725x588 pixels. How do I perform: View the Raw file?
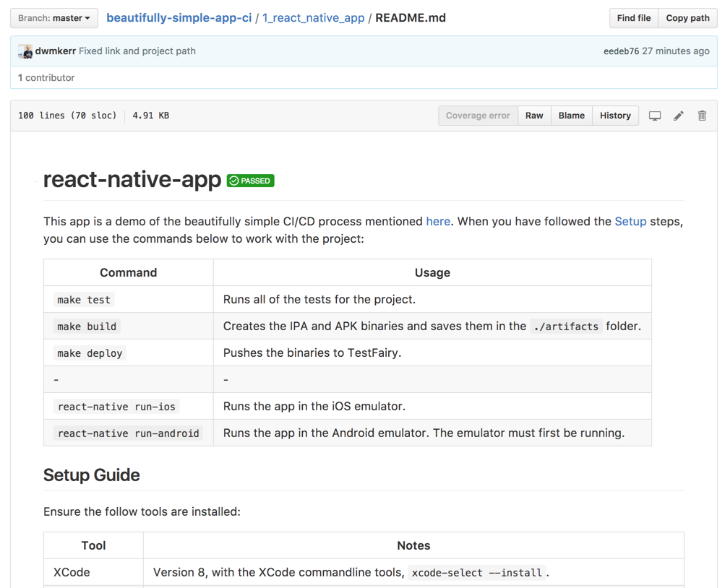click(534, 116)
